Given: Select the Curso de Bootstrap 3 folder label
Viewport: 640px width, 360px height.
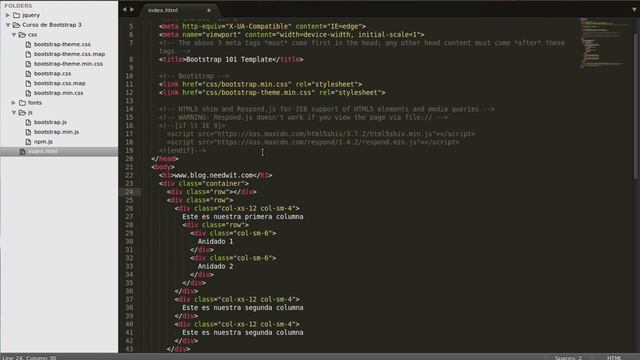Looking at the screenshot, I should (52, 25).
